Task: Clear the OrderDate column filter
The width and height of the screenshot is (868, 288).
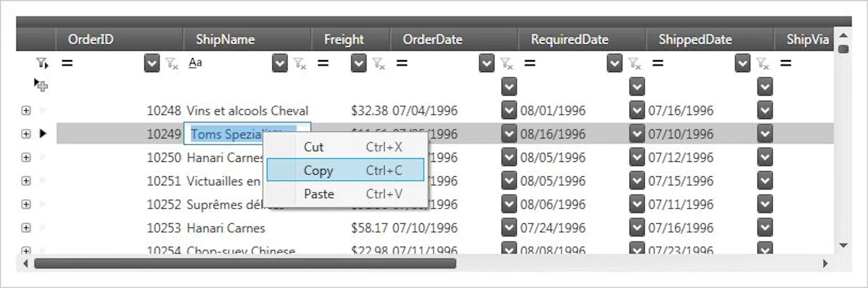Action: pos(506,64)
